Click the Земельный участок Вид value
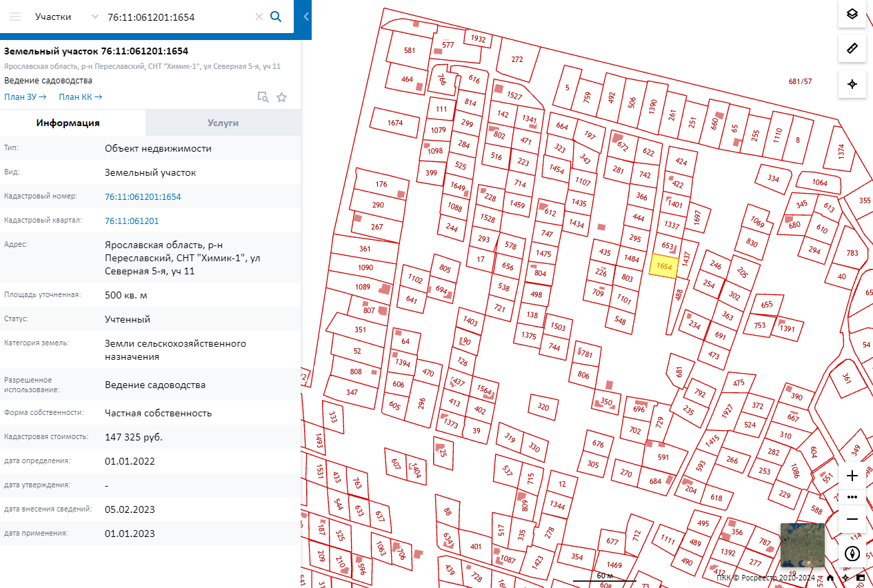The width and height of the screenshot is (873, 588). point(150,172)
